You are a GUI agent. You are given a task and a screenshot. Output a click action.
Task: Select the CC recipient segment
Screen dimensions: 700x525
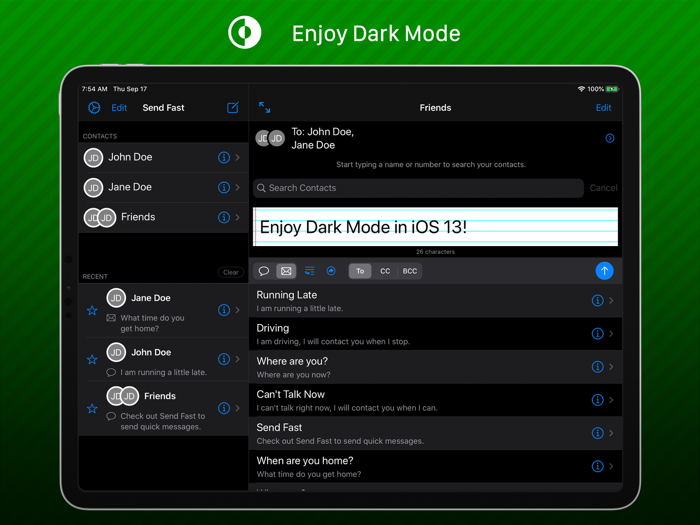click(x=385, y=271)
